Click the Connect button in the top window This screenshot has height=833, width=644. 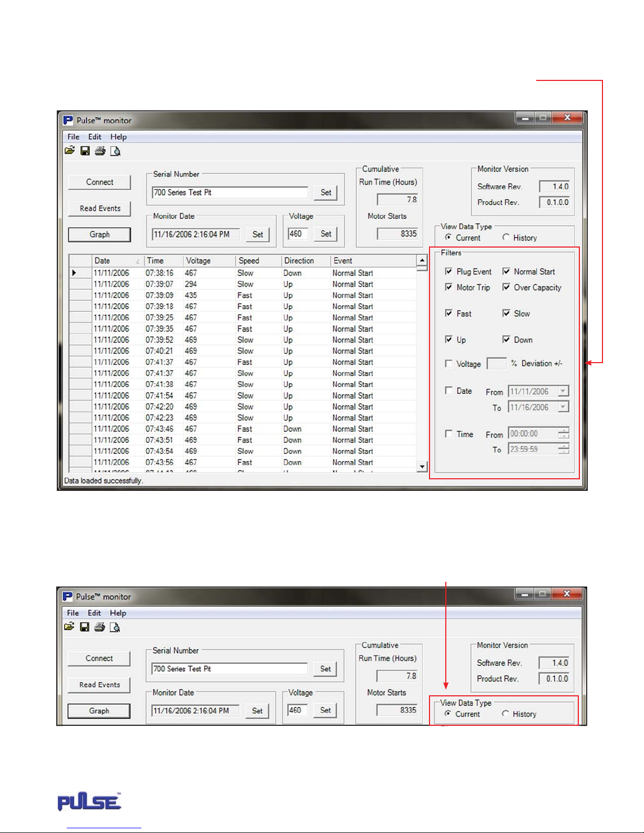[x=99, y=182]
